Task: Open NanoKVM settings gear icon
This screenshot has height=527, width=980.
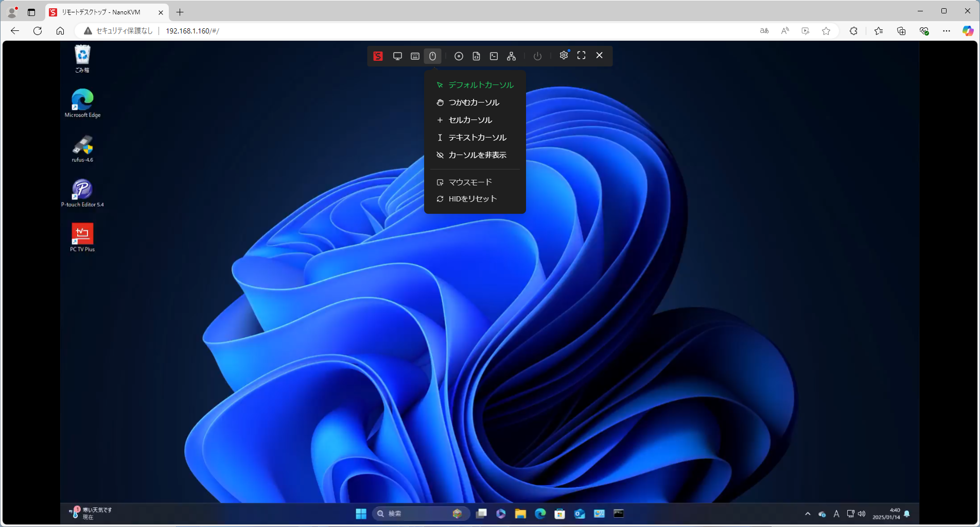Action: coord(564,55)
